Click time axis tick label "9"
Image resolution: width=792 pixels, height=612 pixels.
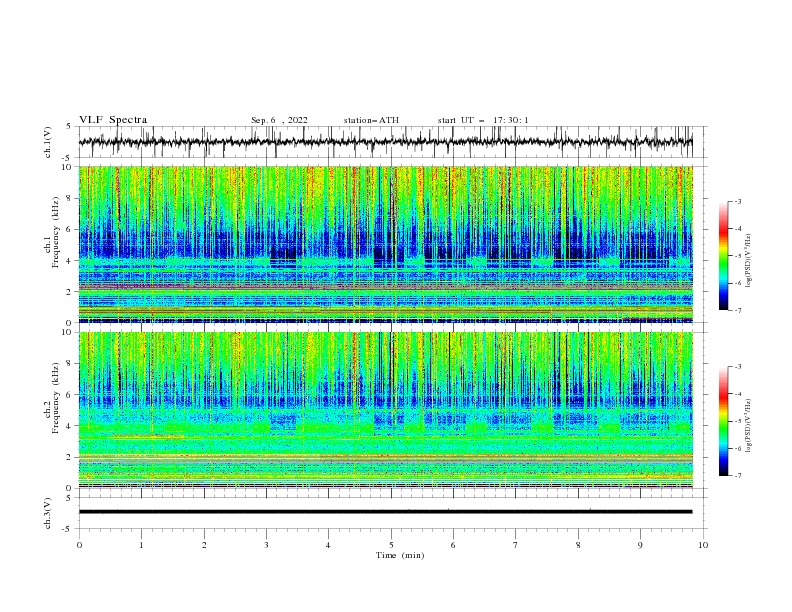click(x=640, y=545)
